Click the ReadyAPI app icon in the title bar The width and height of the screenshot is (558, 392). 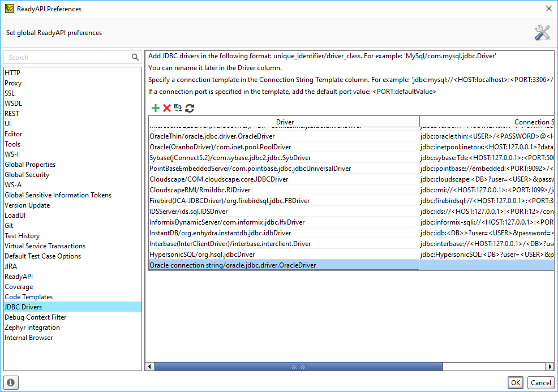[x=10, y=8]
